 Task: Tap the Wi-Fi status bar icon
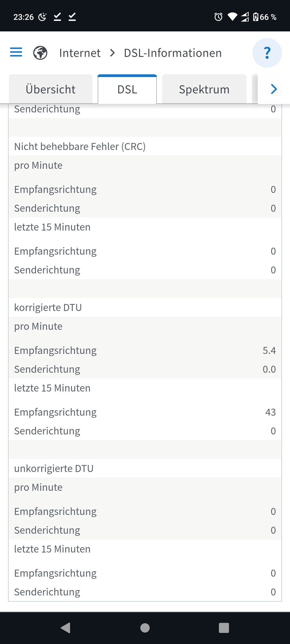tap(232, 17)
